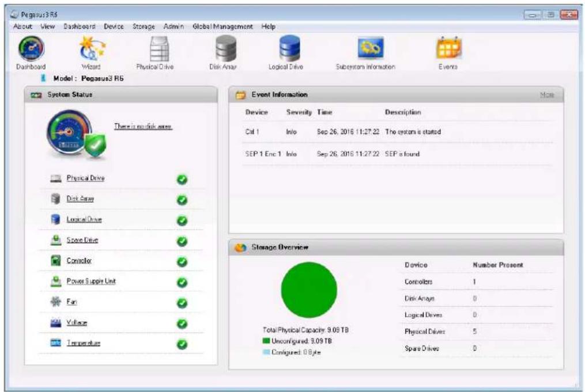Click the Event Information panel icon
The image size is (585, 392).
pos(241,95)
